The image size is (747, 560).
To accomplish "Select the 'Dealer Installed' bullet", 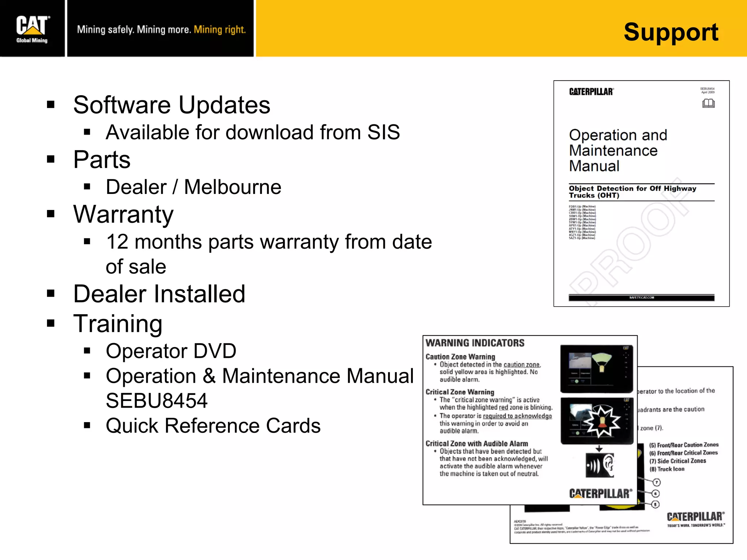I will (x=159, y=294).
